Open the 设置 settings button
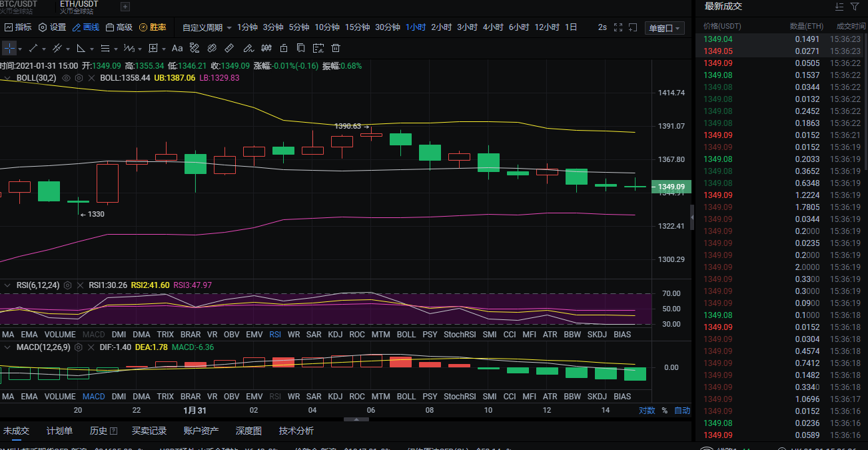Image resolution: width=868 pixels, height=450 pixels. 52,27
